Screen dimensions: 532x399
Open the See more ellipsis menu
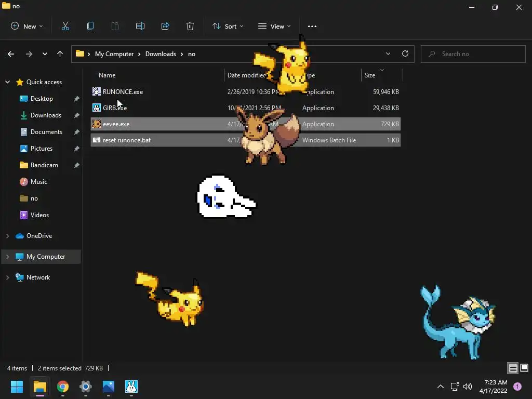(312, 26)
